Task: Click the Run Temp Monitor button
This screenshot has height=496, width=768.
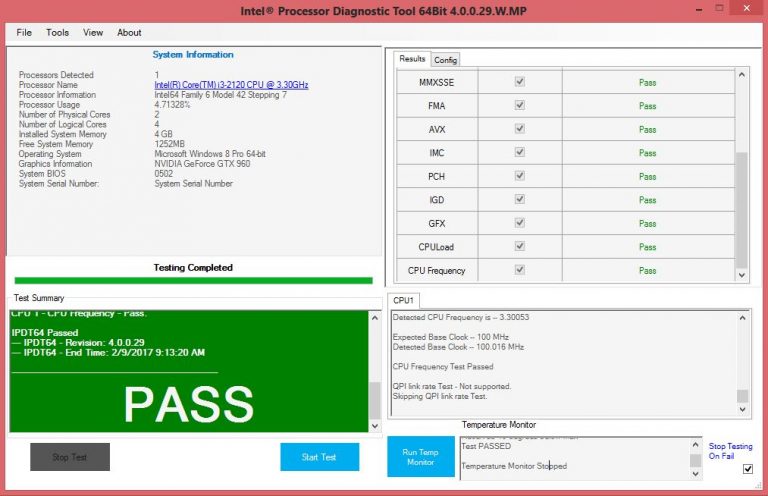Action: pos(420,456)
